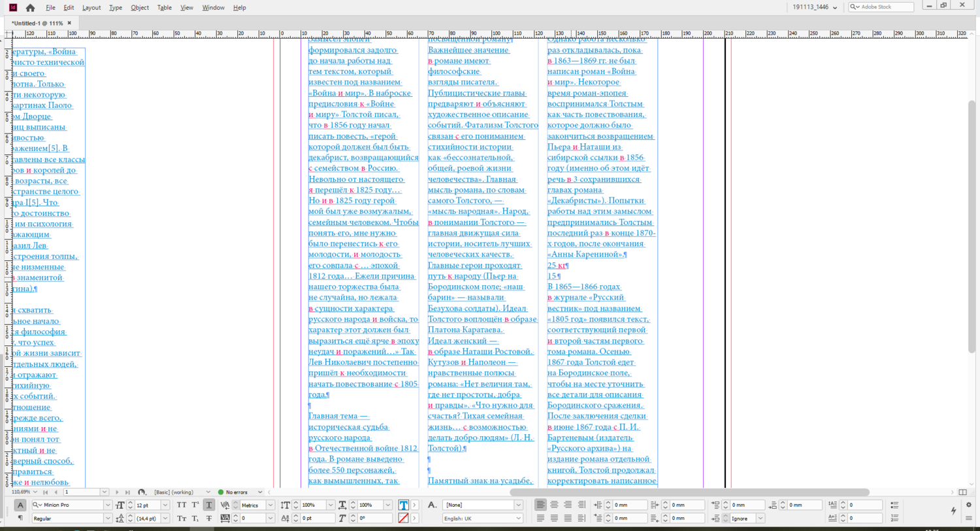Viewport: 980px width, 531px height.
Task: Click the text Fill colour swatch
Action: point(404,505)
